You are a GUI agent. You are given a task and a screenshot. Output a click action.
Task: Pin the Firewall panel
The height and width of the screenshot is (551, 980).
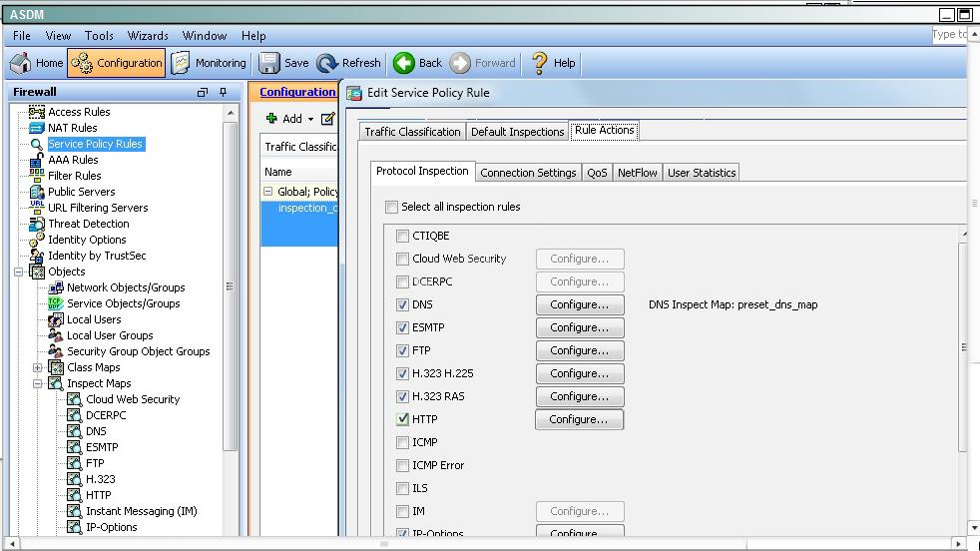coord(224,92)
